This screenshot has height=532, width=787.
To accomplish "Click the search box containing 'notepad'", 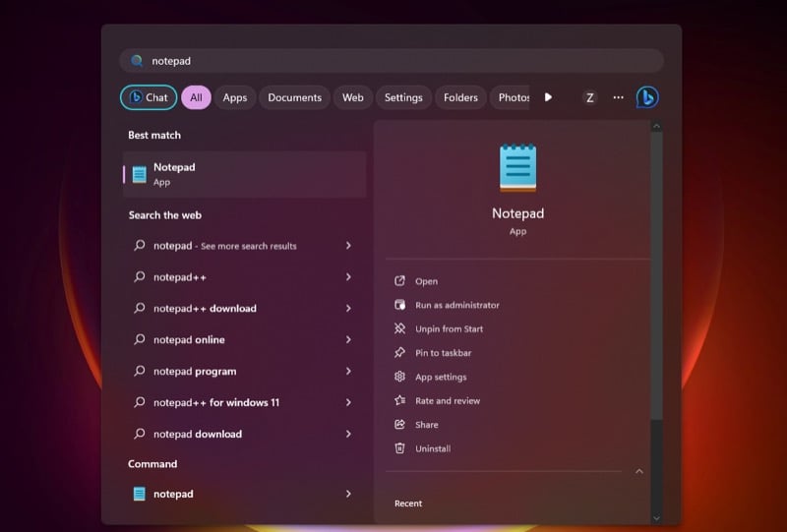I will 392,61.
